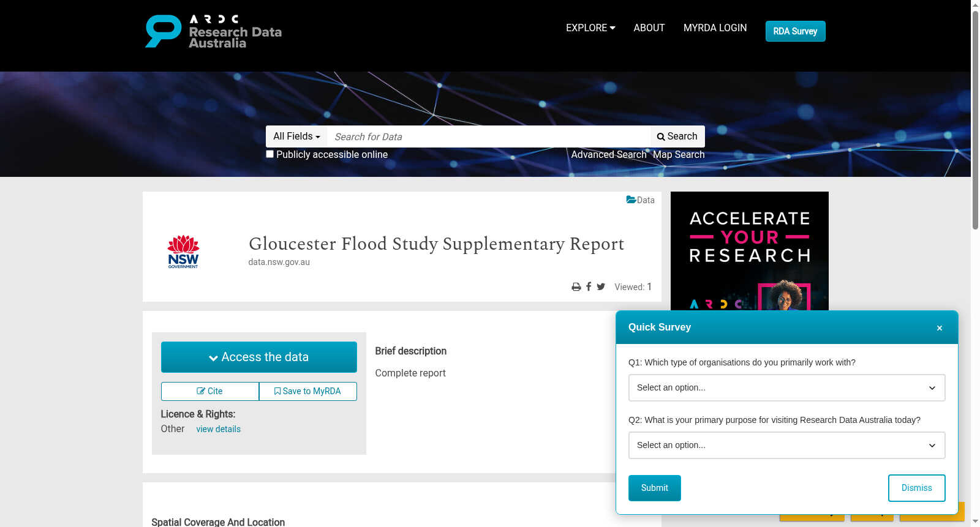Click the Cite button

point(210,391)
